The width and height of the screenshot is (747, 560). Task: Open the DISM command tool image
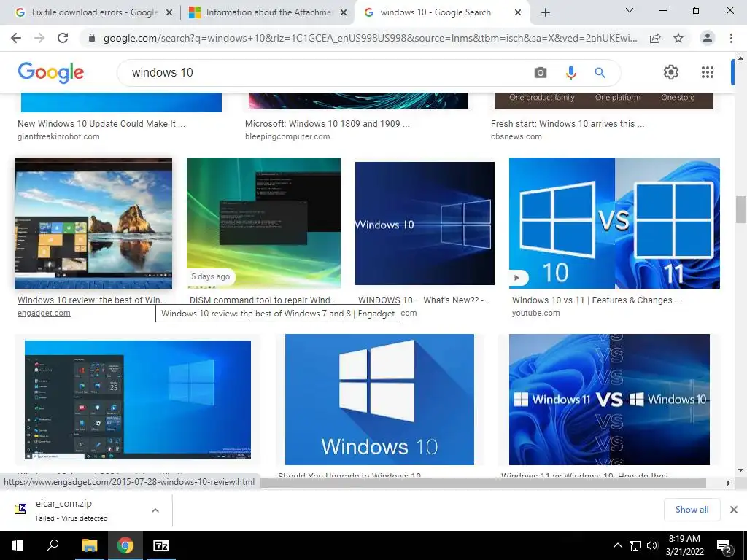point(263,223)
